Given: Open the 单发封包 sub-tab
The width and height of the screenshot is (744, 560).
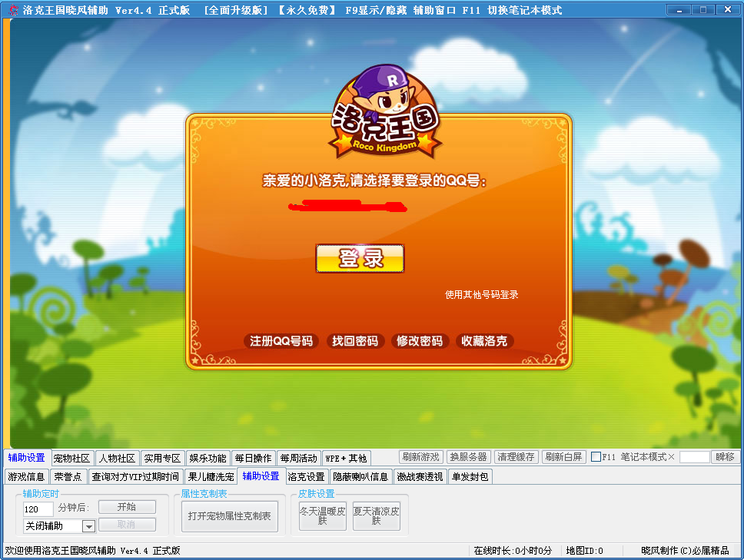Looking at the screenshot, I should click(x=470, y=476).
